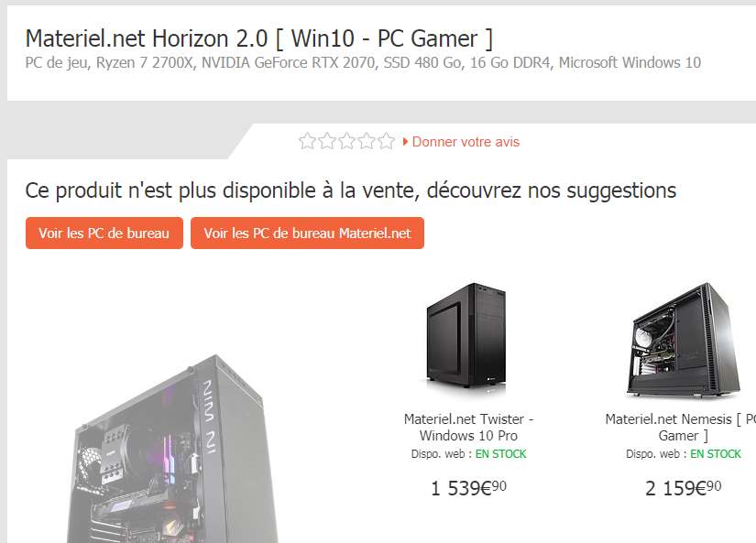Viewport: 756px width, 543px height.
Task: Open the Materiel.net Nemesis product image
Action: coord(683,339)
